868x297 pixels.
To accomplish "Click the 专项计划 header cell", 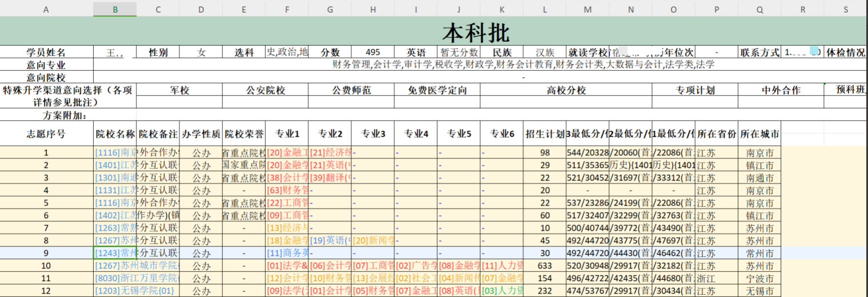I will tap(695, 90).
